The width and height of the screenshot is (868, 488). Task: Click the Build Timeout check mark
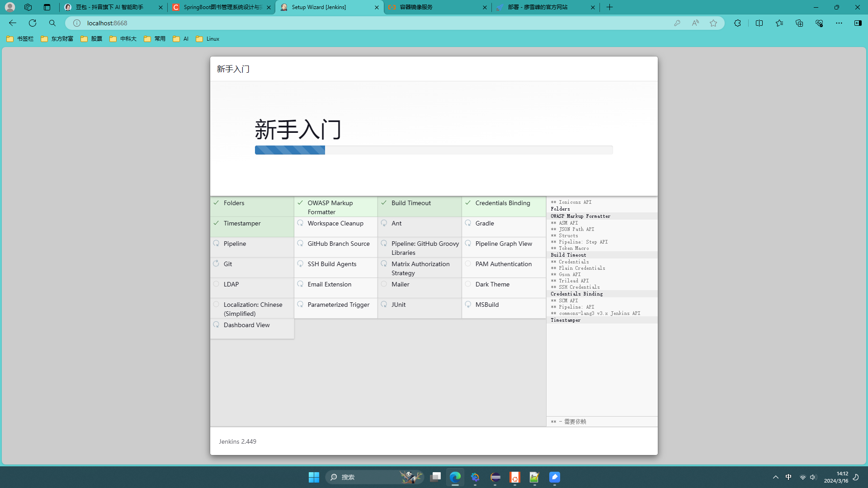(384, 203)
